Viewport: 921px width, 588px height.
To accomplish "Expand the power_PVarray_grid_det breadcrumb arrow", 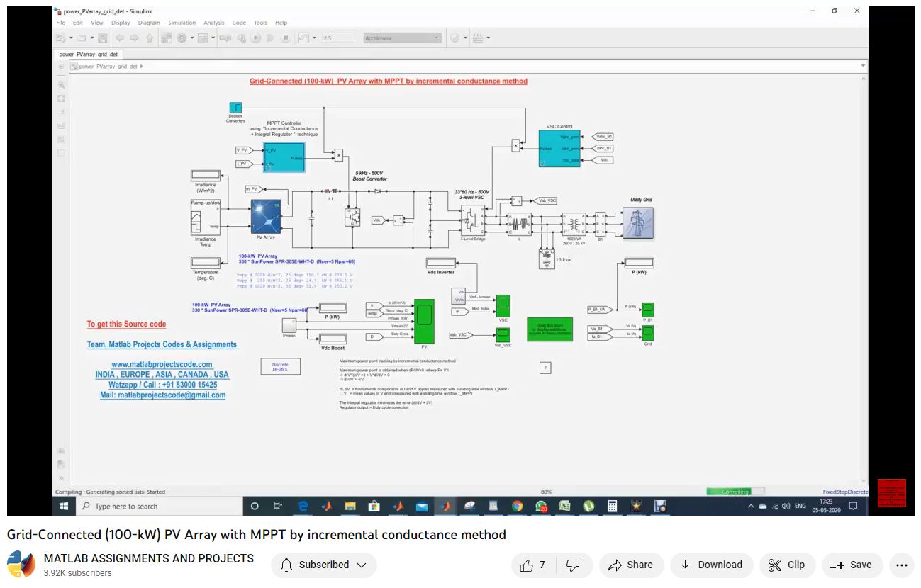I will pyautogui.click(x=142, y=67).
